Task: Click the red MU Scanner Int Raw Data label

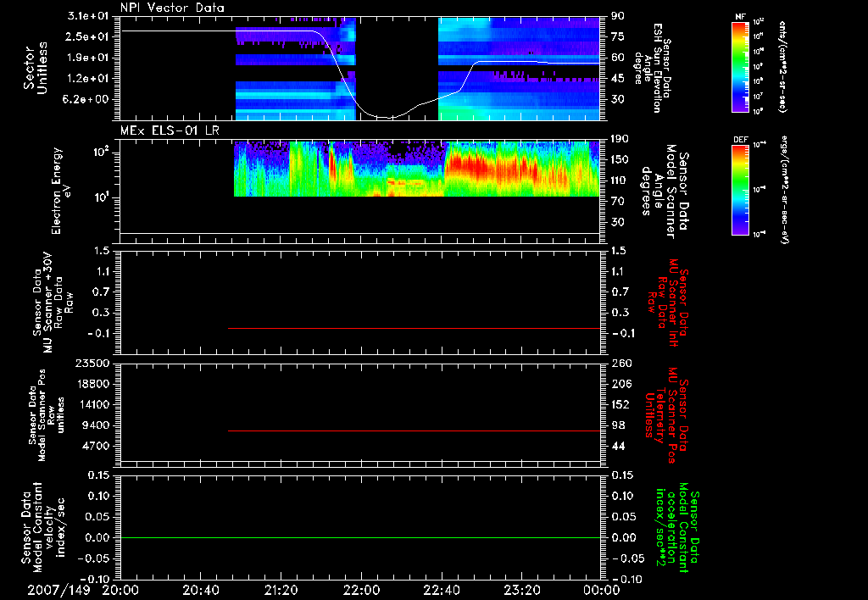Action: point(668,303)
